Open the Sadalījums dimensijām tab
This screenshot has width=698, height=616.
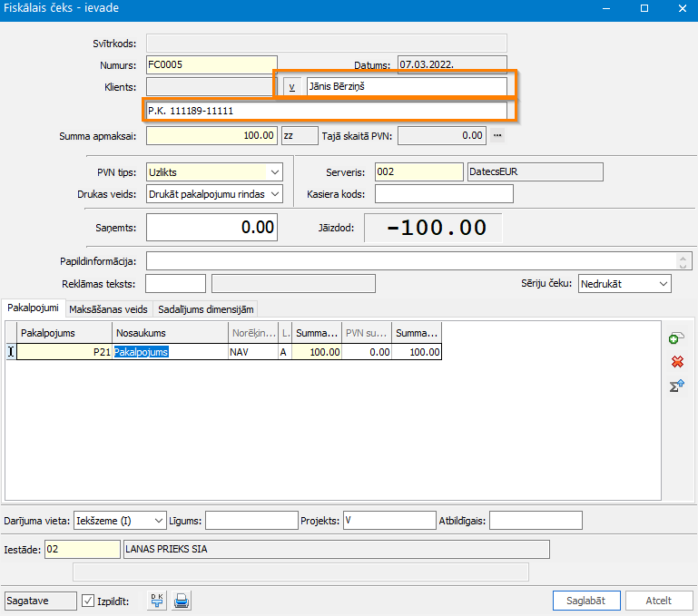[x=205, y=308]
